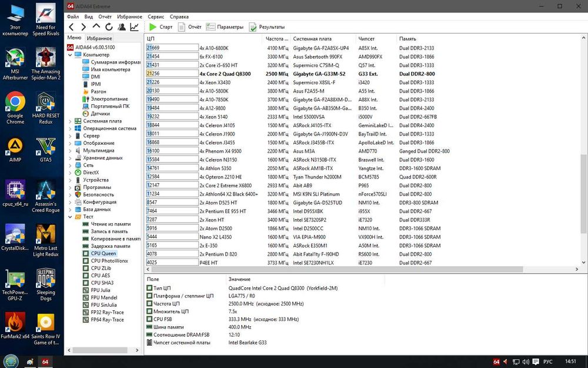Viewport: 588px width, 368px height.
Task: Start the benchmark with Старт button
Action: point(161,26)
